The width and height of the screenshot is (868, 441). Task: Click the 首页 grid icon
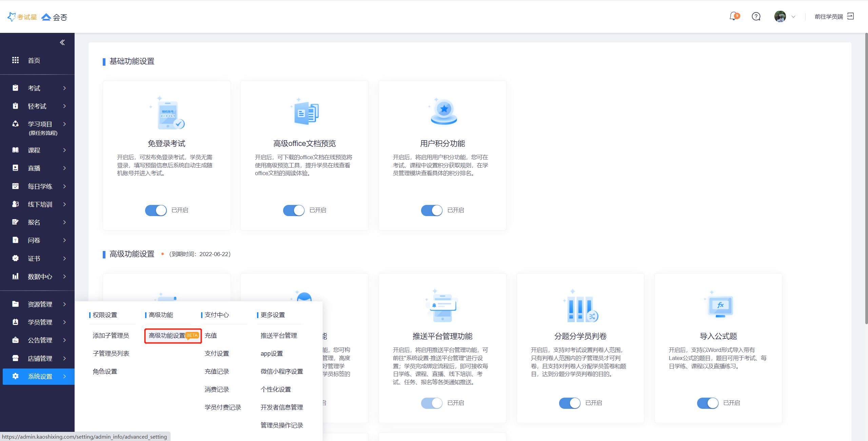pyautogui.click(x=15, y=60)
